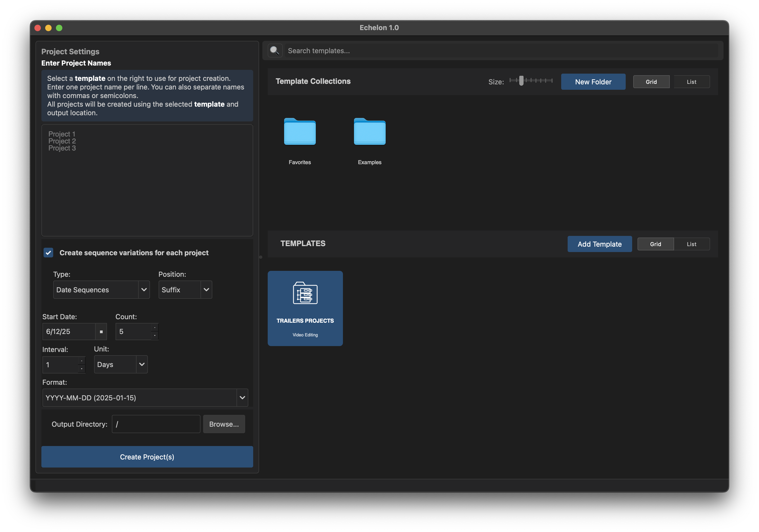Decrease the Count stepper value
The height and width of the screenshot is (532, 759).
pyautogui.click(x=155, y=336)
